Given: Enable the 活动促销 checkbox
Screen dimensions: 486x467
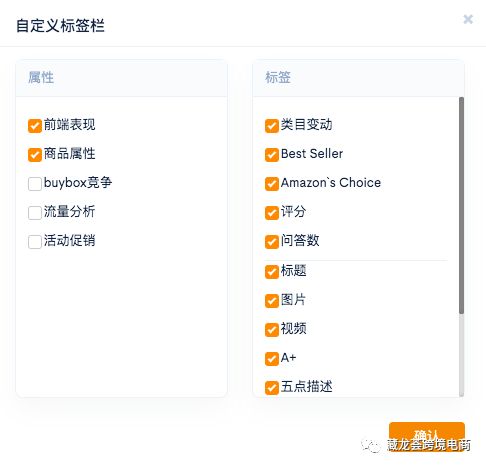Looking at the screenshot, I should (x=35, y=242).
